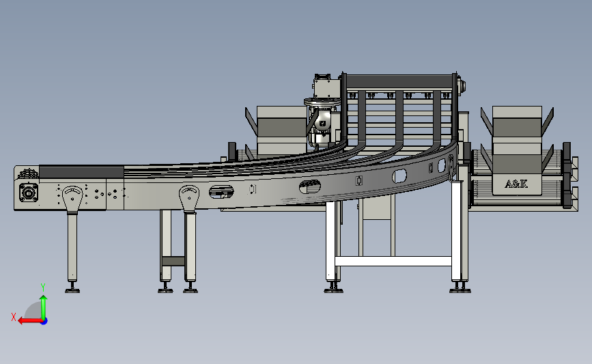Click the green Y axis arrow of triad
The width and height of the screenshot is (592, 364).
pyautogui.click(x=44, y=307)
